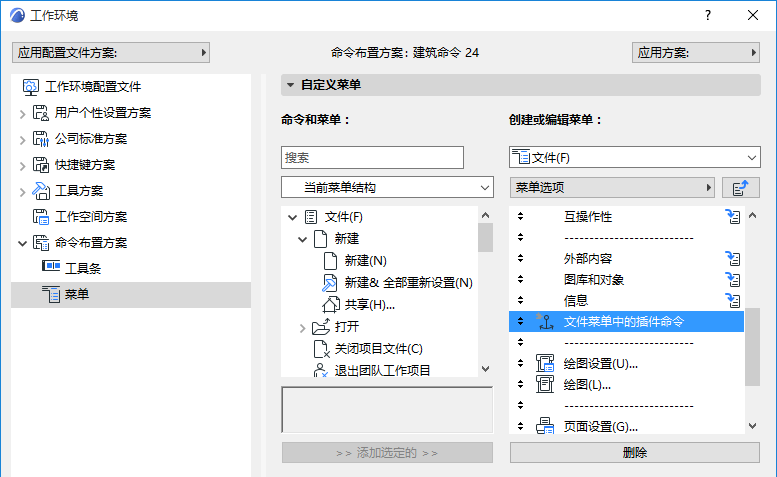Click the 命令布置方案 icon
The height and width of the screenshot is (477, 777).
41,243
